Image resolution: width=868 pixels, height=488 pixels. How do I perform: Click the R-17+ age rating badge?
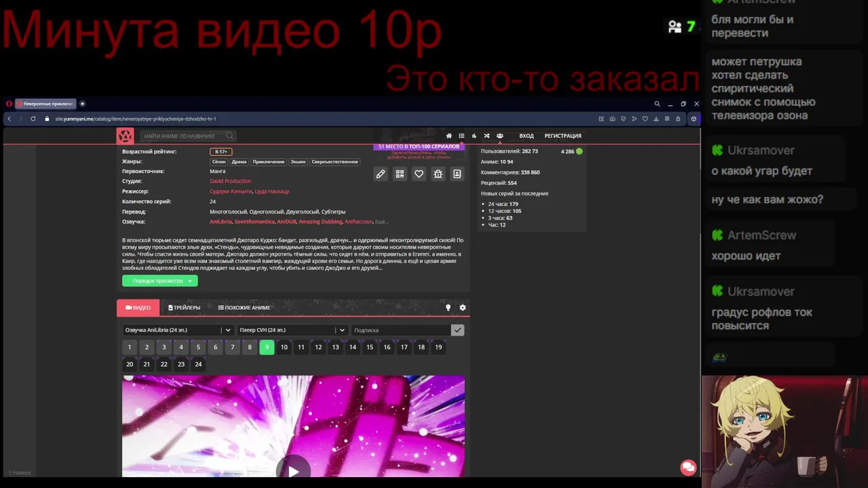tap(221, 152)
